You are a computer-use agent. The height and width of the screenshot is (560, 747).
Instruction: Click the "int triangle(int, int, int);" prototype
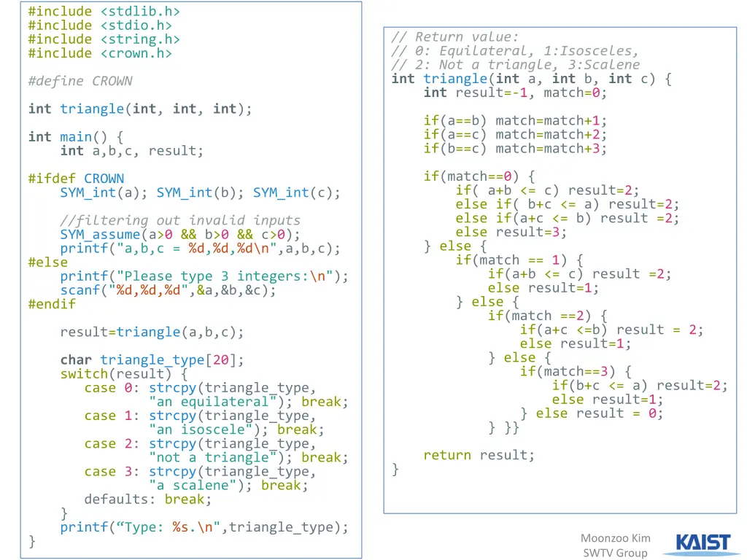click(140, 109)
